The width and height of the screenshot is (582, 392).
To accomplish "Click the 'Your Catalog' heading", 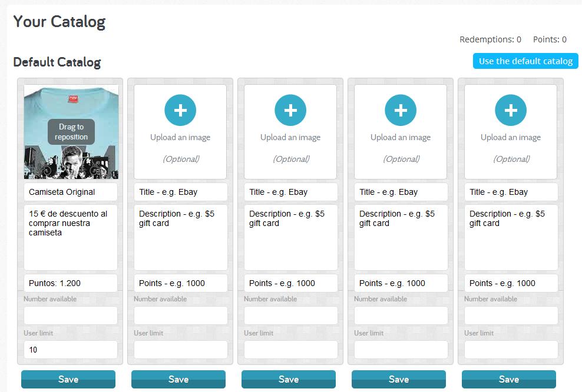I will tap(59, 22).
